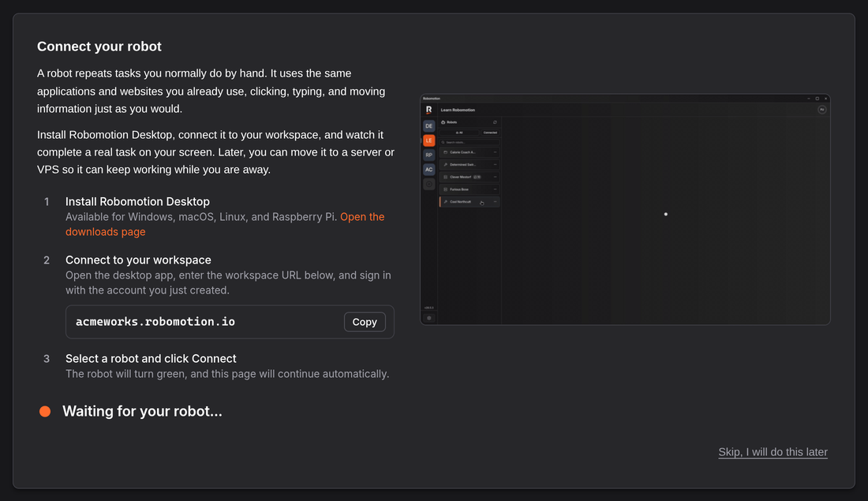
Task: Click the Robomotion R logo in preview
Action: [428, 110]
